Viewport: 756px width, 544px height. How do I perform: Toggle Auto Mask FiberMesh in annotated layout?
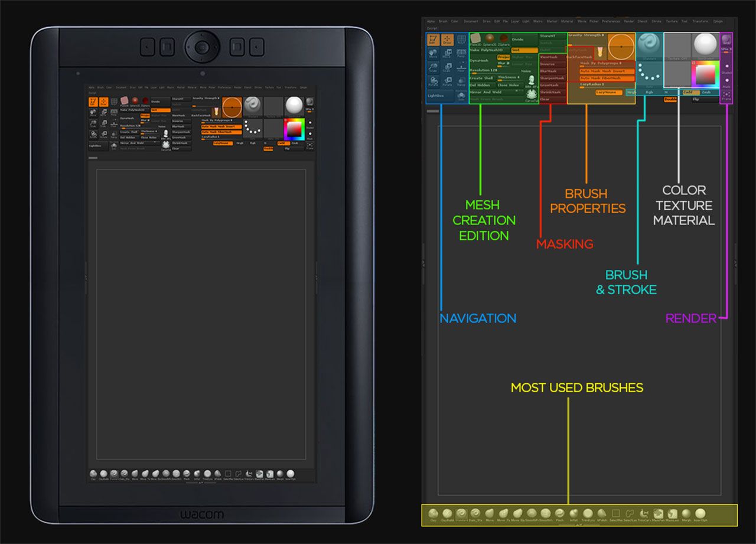pyautogui.click(x=607, y=78)
